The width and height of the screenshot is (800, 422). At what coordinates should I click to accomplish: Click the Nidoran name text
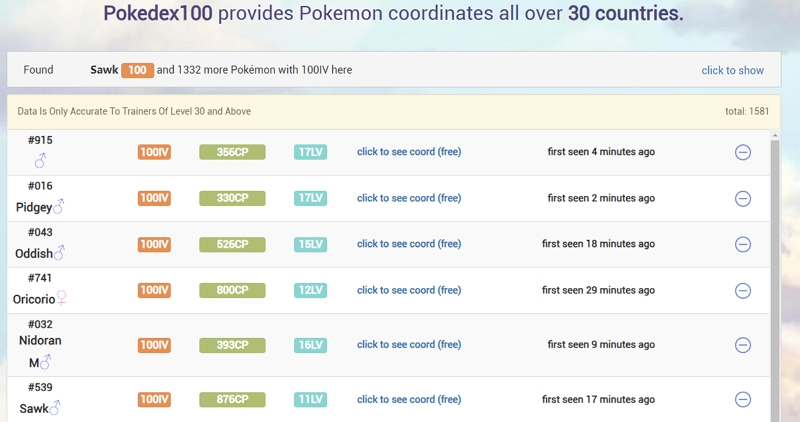pos(40,340)
